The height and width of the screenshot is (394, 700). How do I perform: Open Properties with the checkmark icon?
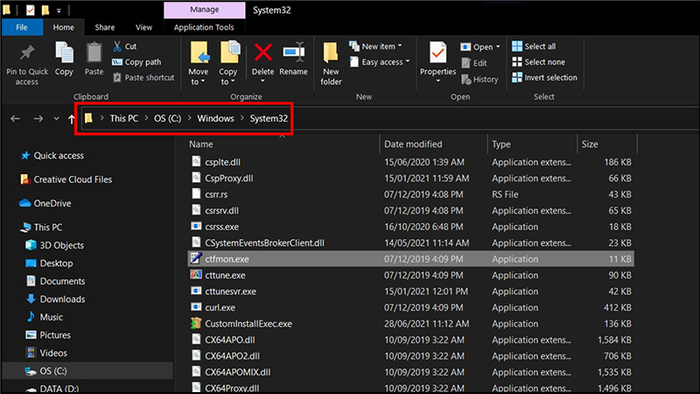pyautogui.click(x=438, y=53)
